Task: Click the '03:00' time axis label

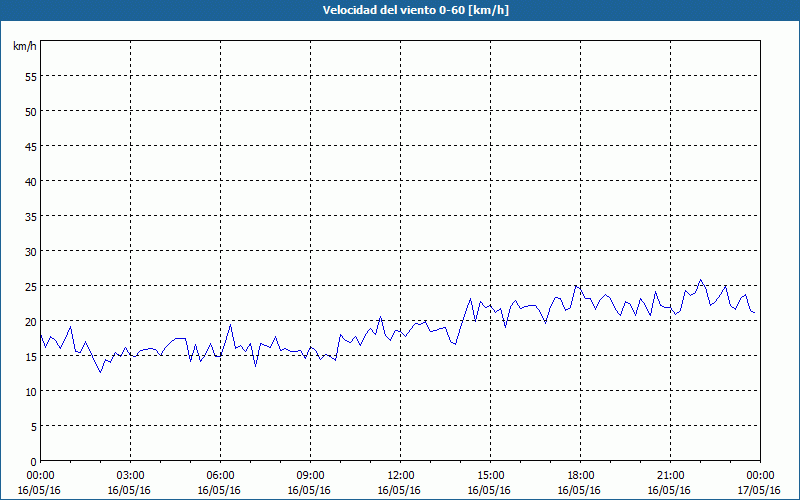Action: (131, 476)
